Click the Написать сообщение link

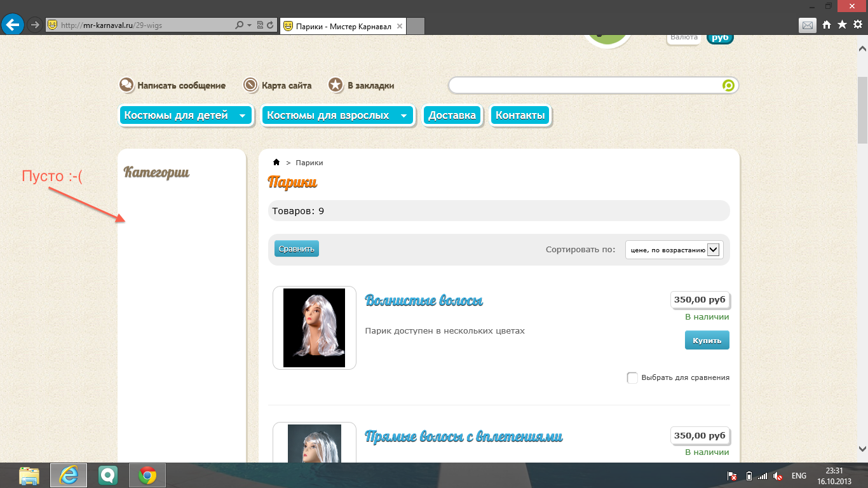coord(182,86)
